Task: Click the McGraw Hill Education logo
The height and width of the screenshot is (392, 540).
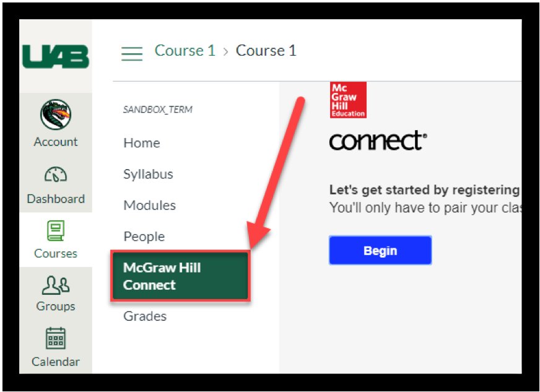Action: (x=348, y=100)
